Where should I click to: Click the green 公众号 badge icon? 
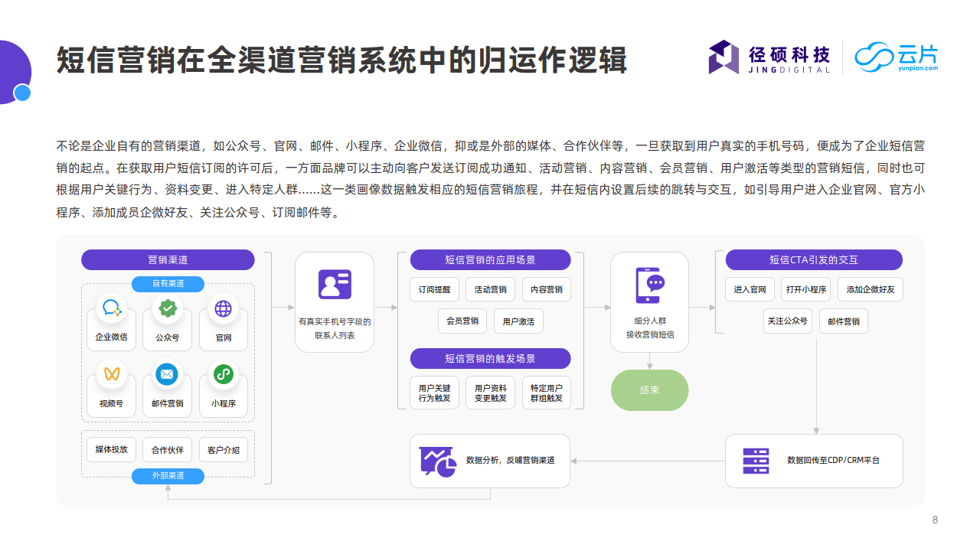coord(168,308)
